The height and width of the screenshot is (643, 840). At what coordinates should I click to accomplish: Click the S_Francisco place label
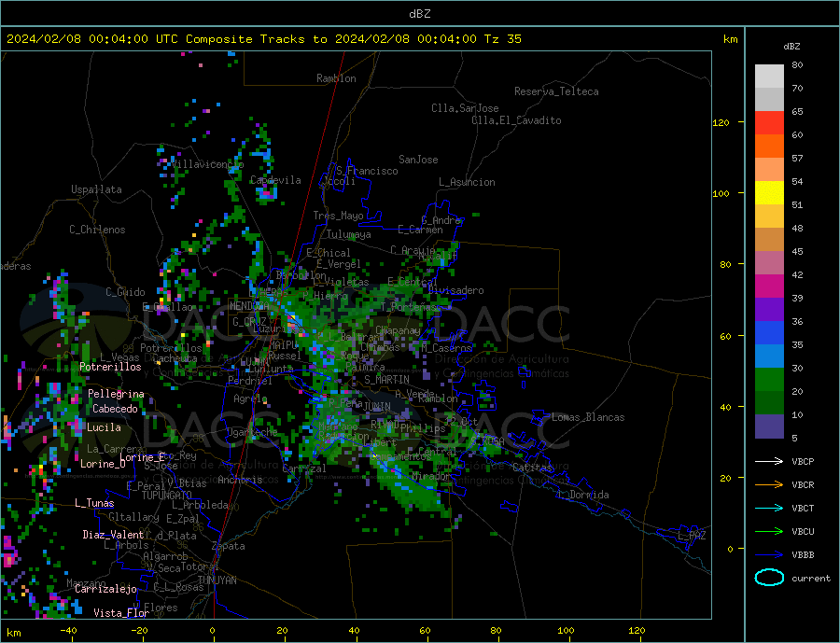coord(367,171)
